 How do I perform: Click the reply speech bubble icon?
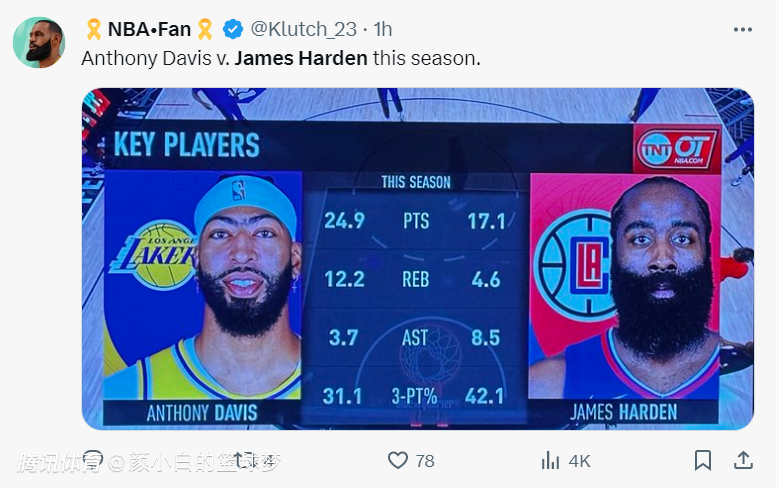[x=93, y=460]
